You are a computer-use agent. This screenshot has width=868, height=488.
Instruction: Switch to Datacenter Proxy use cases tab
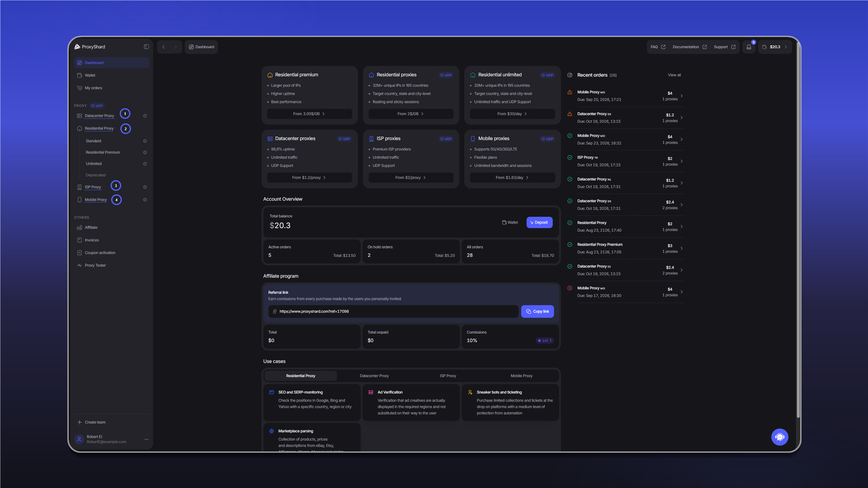[374, 376]
